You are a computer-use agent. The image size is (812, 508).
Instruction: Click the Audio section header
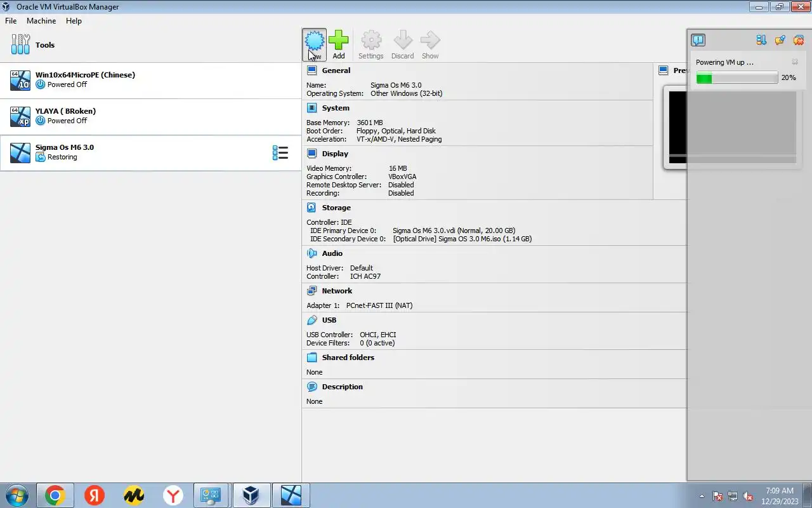(332, 253)
